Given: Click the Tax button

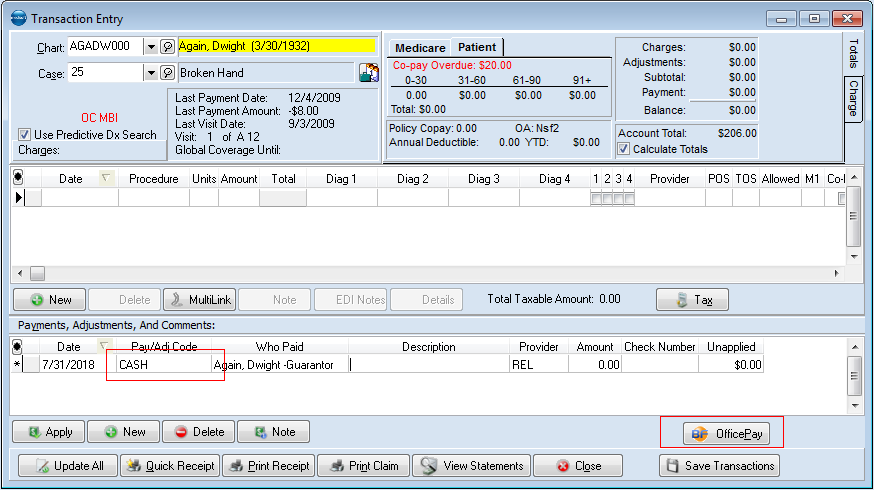Looking at the screenshot, I should 692,300.
